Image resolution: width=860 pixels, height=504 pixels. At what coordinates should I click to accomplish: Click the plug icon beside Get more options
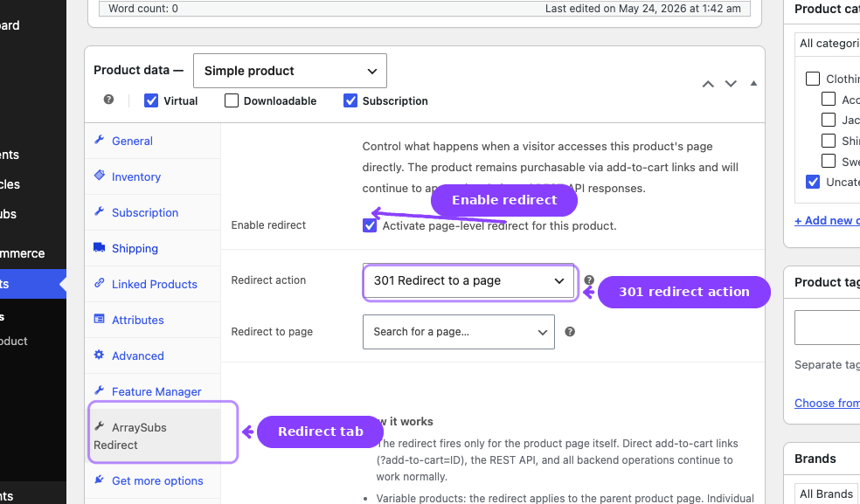(x=100, y=480)
